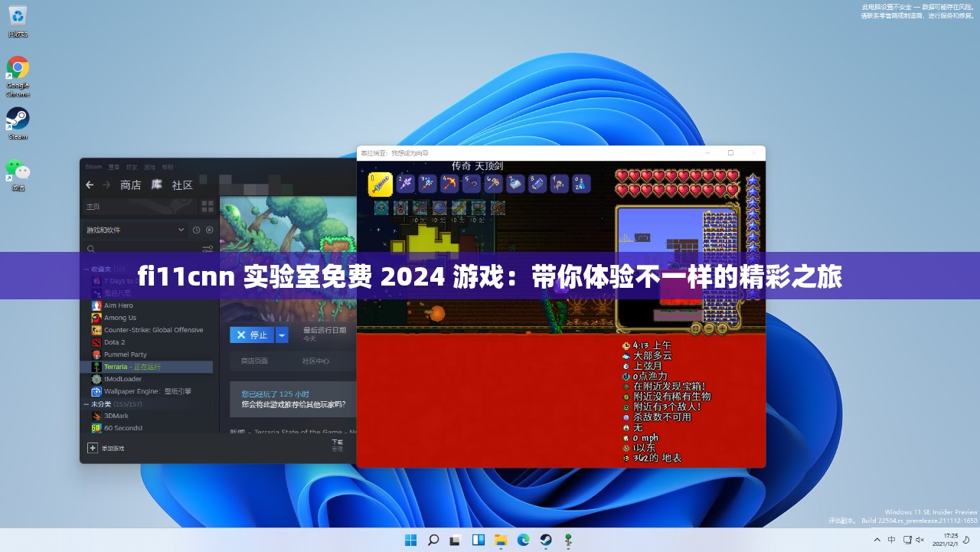The image size is (980, 552).
Task: Open the Google Chrome desktop shortcut
Action: tap(18, 77)
